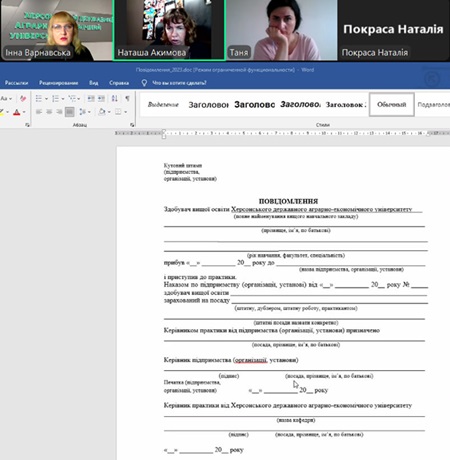Click the bulleted list icon

[39, 98]
